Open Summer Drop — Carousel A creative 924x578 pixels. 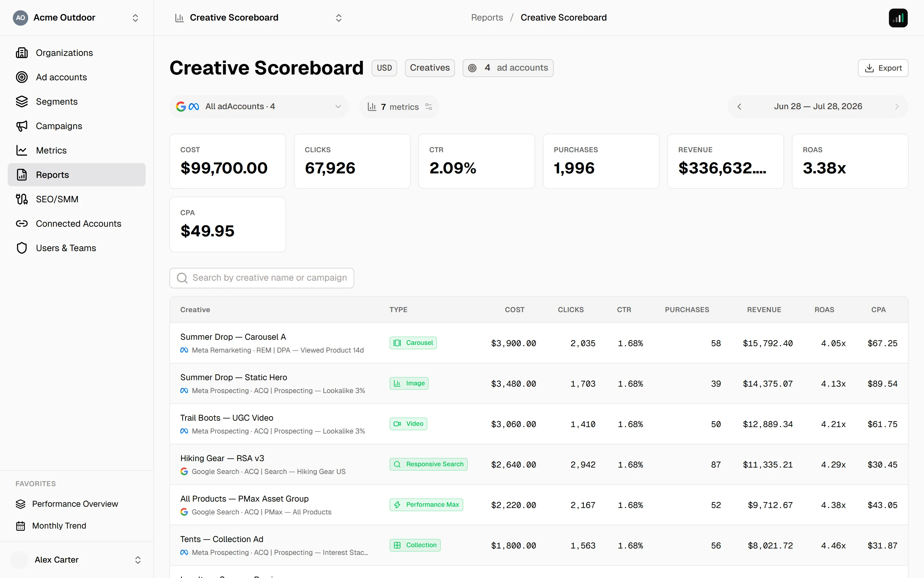(233, 337)
